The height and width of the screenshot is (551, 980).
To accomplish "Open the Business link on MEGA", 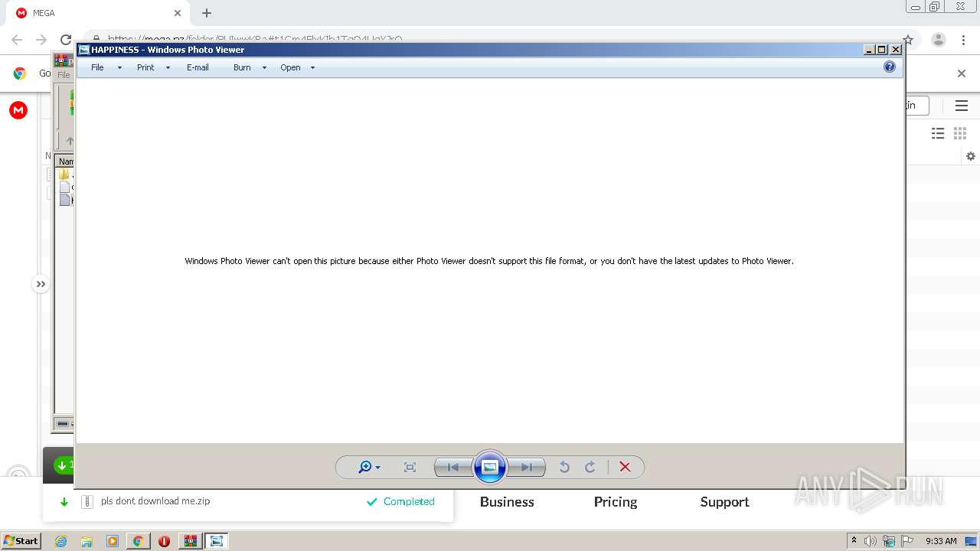I will (x=507, y=502).
